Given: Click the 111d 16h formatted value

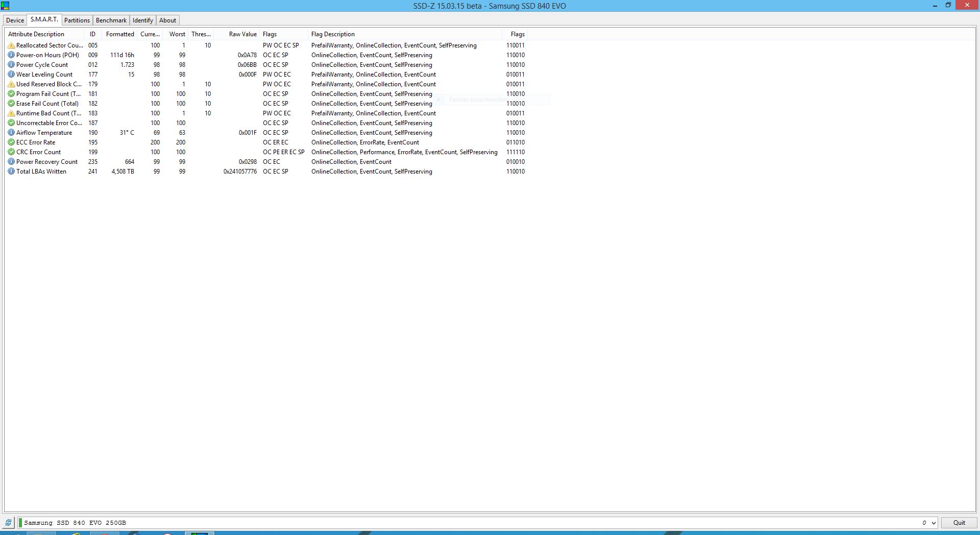Looking at the screenshot, I should 122,55.
